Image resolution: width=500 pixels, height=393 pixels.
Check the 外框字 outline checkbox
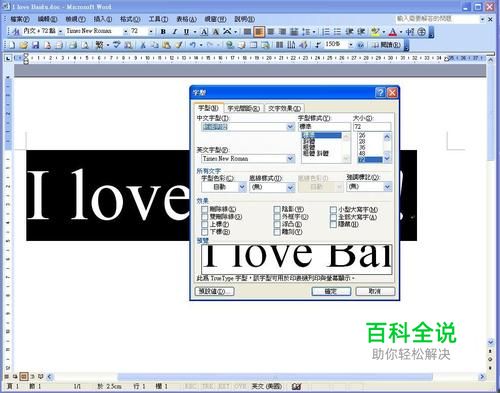tap(277, 217)
